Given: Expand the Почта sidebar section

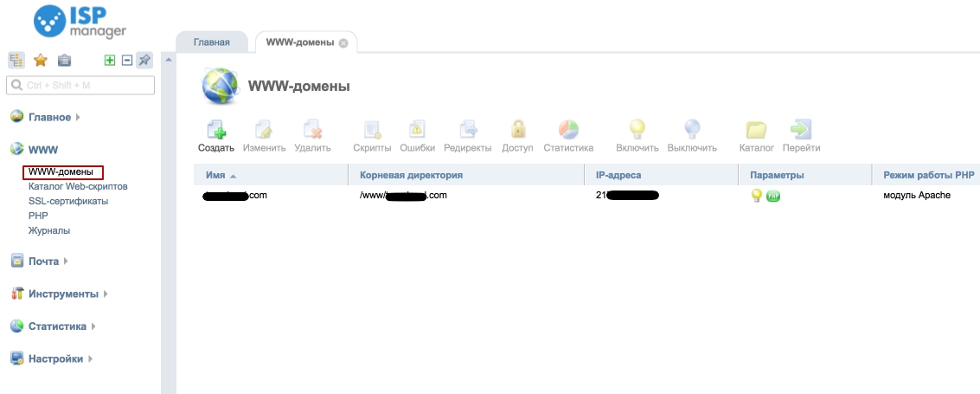Looking at the screenshot, I should tap(43, 261).
